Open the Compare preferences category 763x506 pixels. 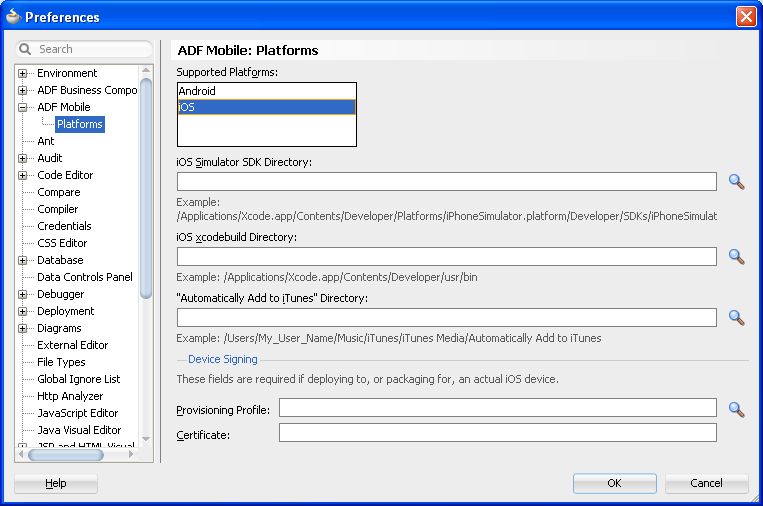(x=59, y=192)
